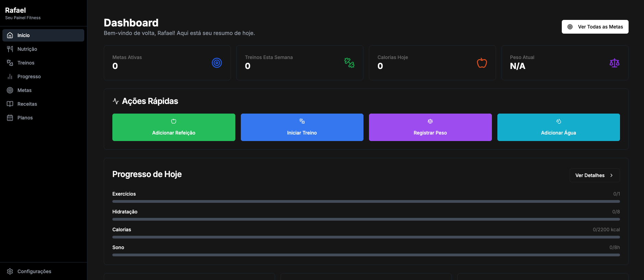Open the Início menu item
This screenshot has width=644, height=280.
click(x=43, y=35)
